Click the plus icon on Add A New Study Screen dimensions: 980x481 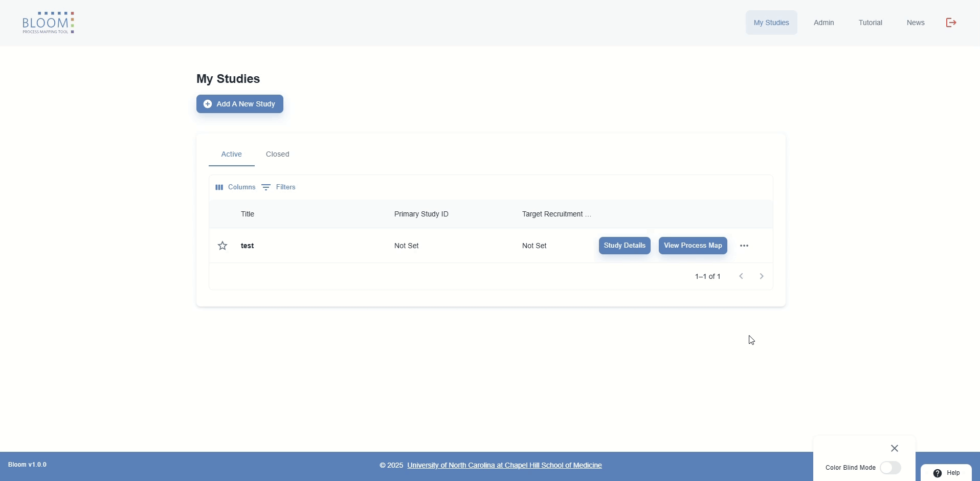pos(208,104)
